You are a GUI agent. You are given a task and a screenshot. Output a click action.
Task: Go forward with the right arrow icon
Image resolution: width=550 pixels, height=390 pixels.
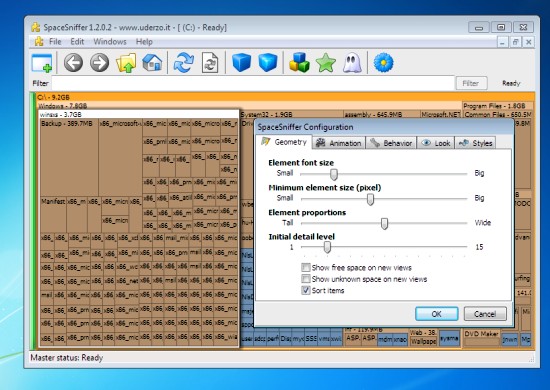click(x=100, y=63)
